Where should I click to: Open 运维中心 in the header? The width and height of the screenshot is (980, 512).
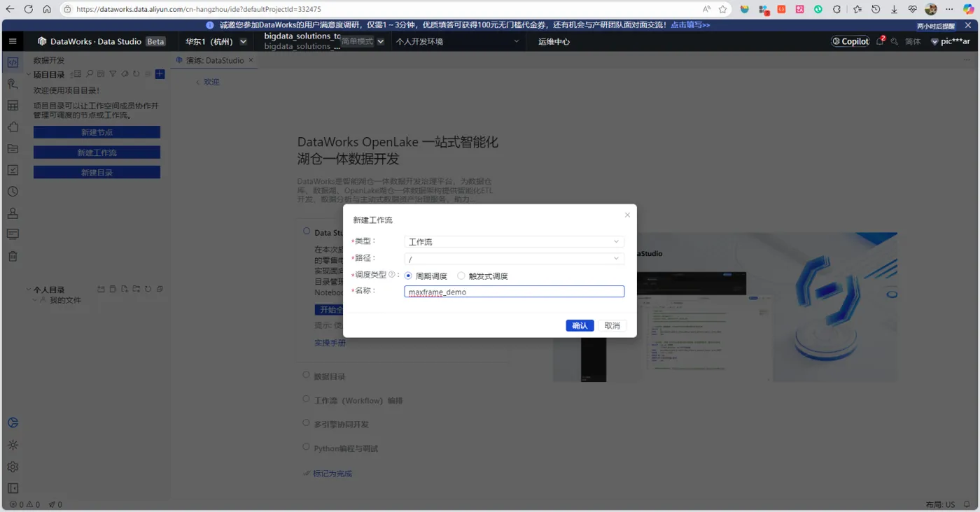pyautogui.click(x=554, y=41)
